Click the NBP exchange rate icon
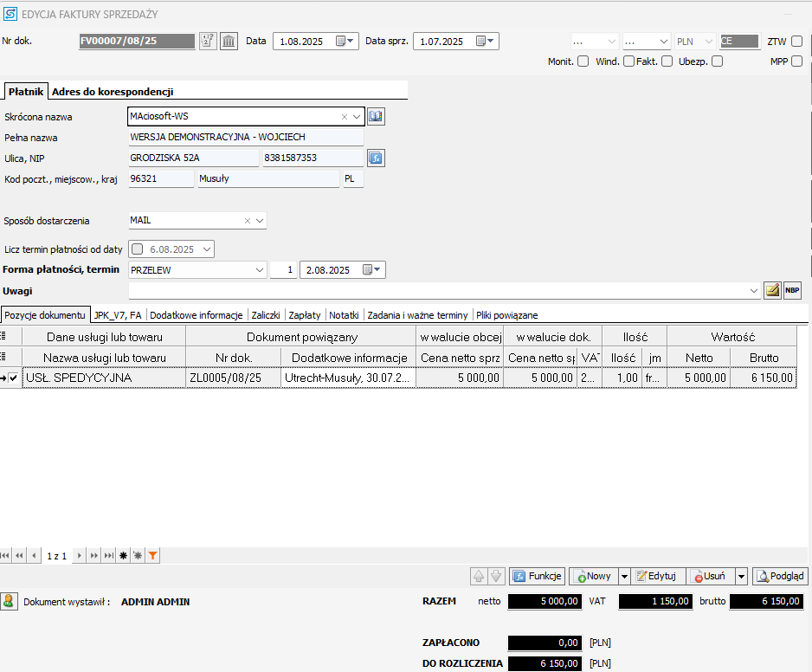Screen dimensions: 812x672 click(792, 291)
